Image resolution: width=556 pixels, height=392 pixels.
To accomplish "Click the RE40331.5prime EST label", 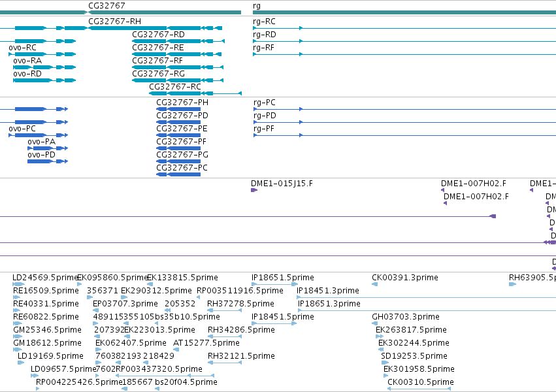I will click(46, 304).
